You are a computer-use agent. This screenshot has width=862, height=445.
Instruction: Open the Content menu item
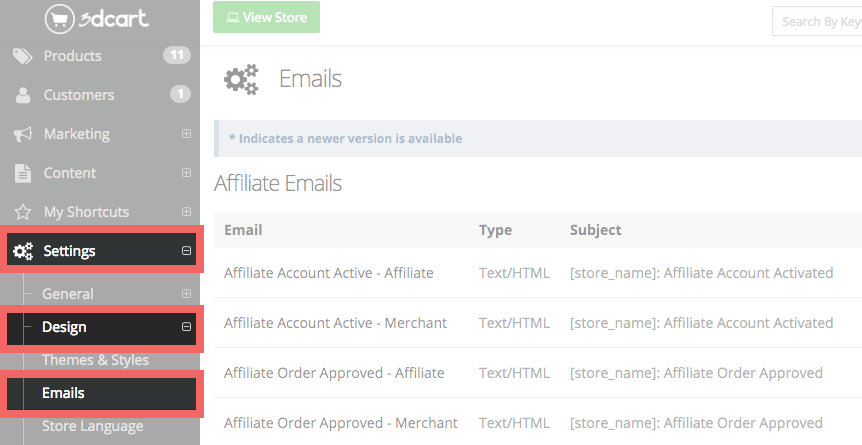click(70, 173)
